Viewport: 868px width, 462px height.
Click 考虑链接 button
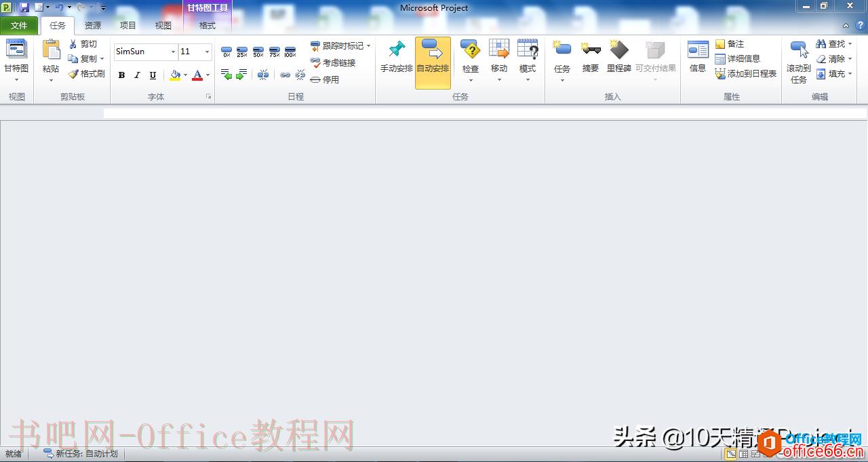pyautogui.click(x=333, y=62)
